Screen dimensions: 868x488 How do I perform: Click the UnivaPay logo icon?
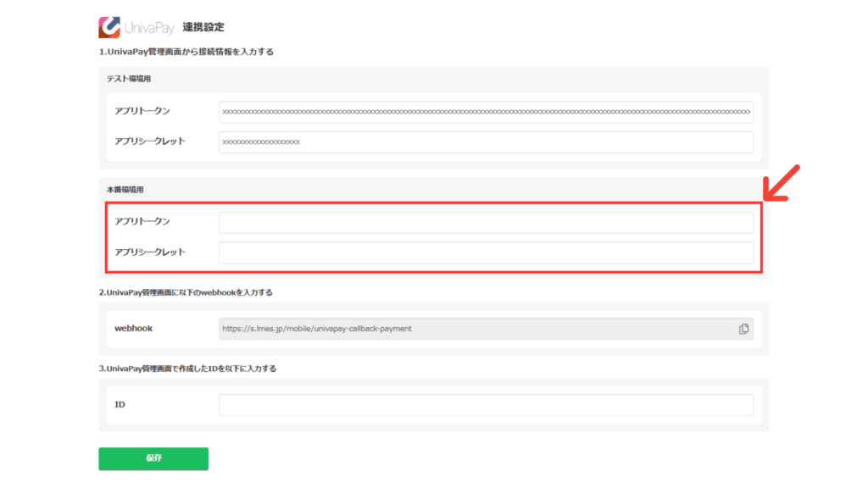click(x=109, y=27)
